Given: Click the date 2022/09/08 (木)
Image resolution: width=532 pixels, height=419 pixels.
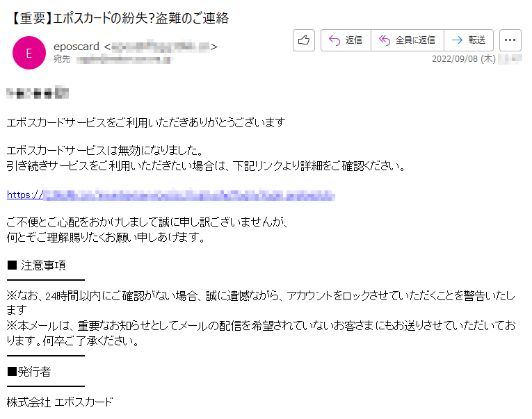Looking at the screenshot, I should click(463, 59).
